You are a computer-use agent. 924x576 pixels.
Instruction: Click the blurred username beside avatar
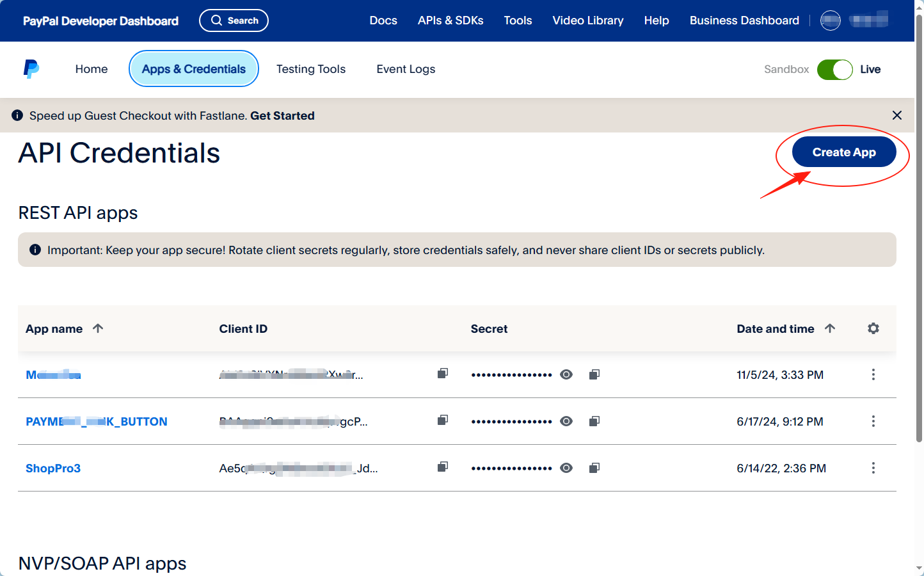868,20
